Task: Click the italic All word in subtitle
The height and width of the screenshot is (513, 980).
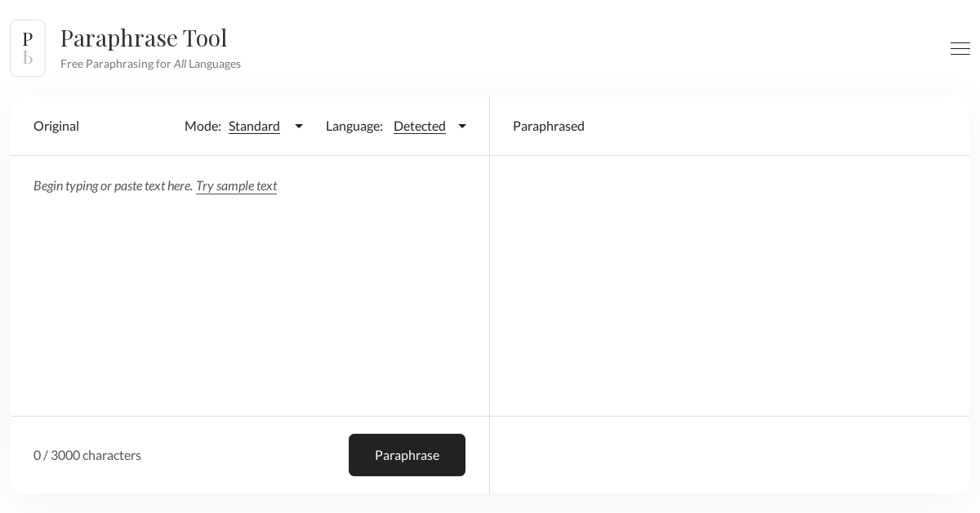Action: (180, 64)
